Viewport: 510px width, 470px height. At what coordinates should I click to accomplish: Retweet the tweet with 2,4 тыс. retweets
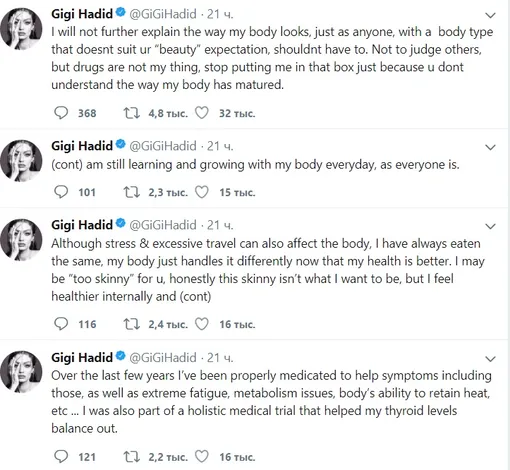[132, 324]
